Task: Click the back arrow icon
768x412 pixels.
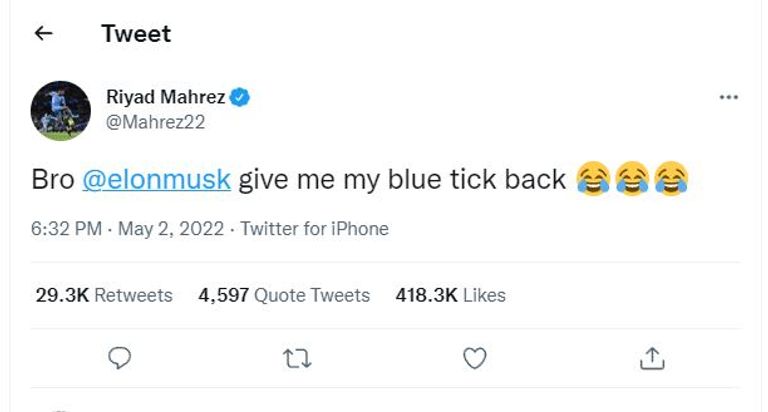Action: (42, 34)
